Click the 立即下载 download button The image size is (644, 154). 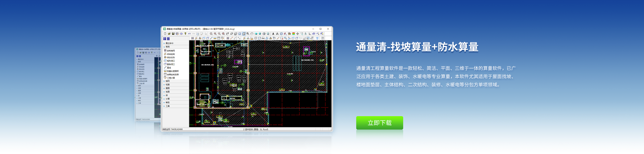379,123
